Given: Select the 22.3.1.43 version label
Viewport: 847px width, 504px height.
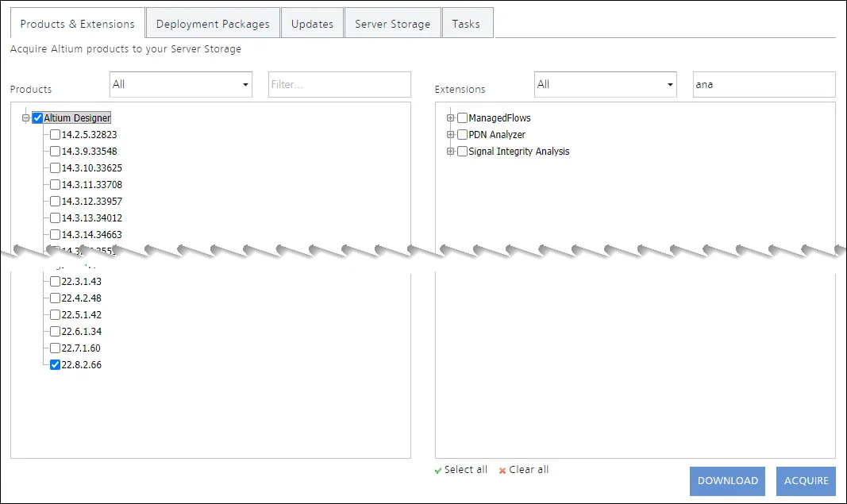Looking at the screenshot, I should coord(82,282).
